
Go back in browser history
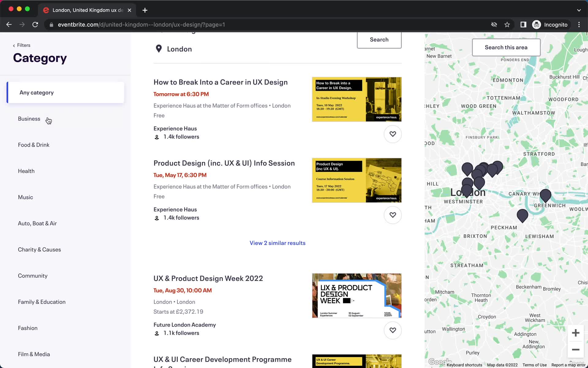tap(9, 25)
